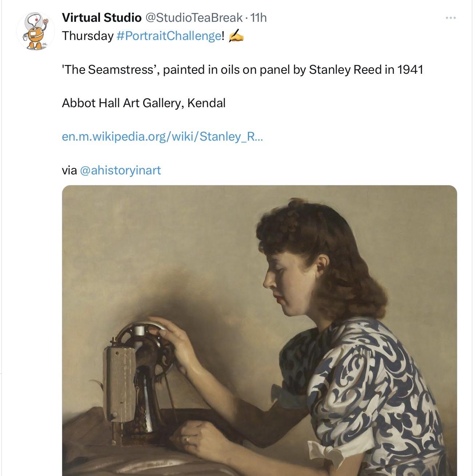Click the word Thursday in the tweet

point(88,36)
